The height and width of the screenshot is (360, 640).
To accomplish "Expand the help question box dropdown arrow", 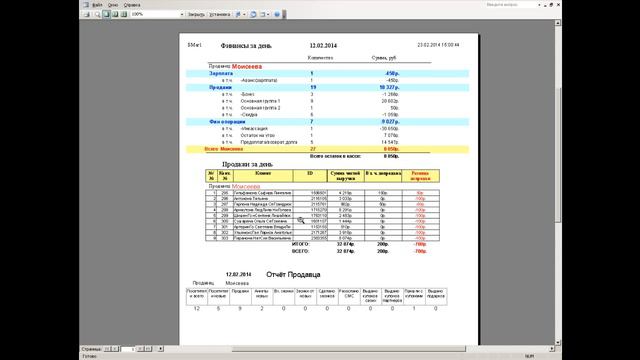I will (x=539, y=4).
